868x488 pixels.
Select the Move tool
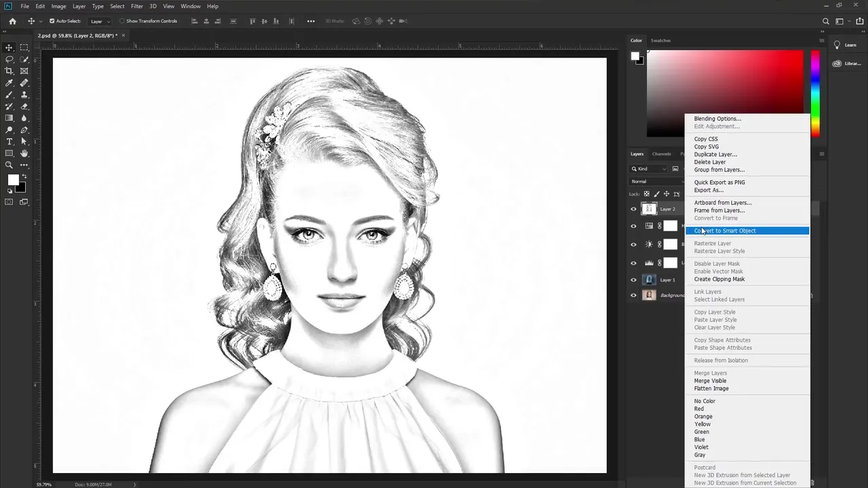pyautogui.click(x=9, y=47)
